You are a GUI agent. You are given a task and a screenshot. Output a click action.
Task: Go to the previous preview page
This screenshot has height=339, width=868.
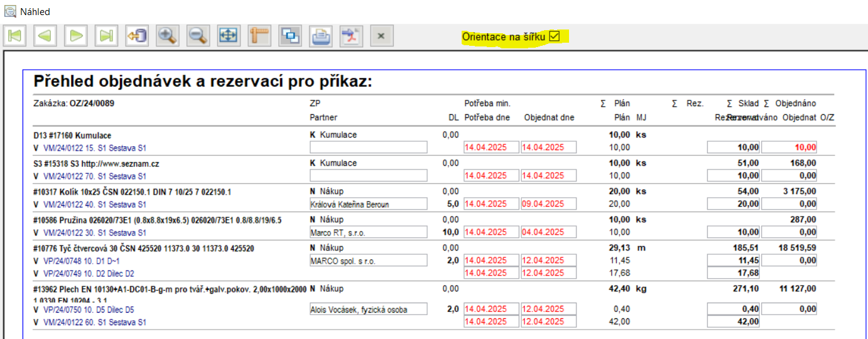(45, 36)
